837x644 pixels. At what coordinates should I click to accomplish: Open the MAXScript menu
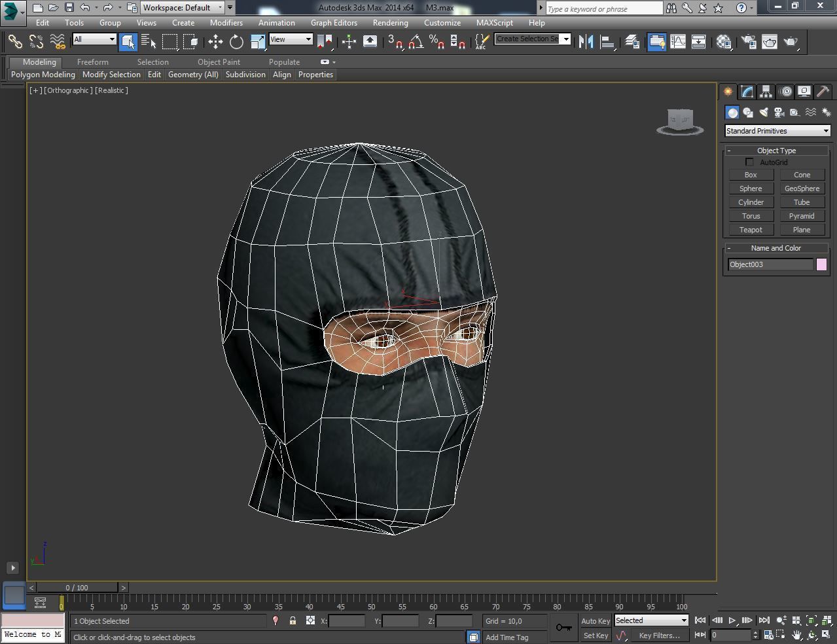[x=495, y=22]
